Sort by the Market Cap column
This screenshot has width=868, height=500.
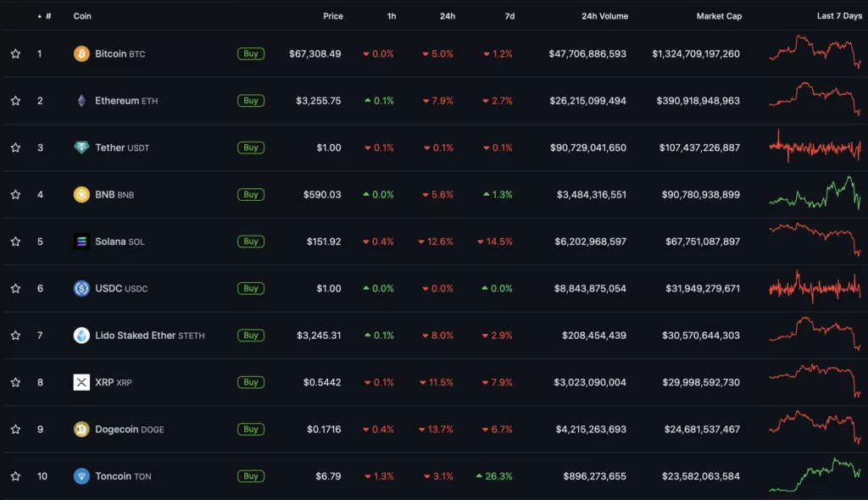719,16
